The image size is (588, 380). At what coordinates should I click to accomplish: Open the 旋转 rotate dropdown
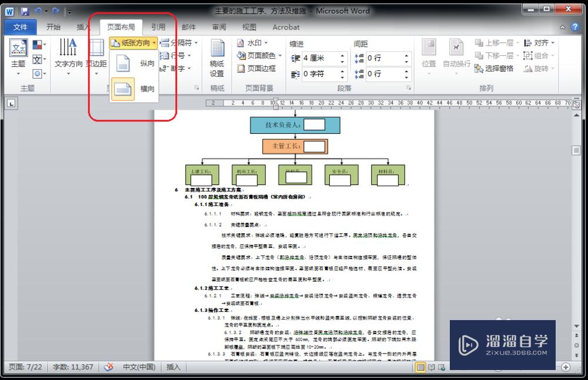click(x=539, y=69)
